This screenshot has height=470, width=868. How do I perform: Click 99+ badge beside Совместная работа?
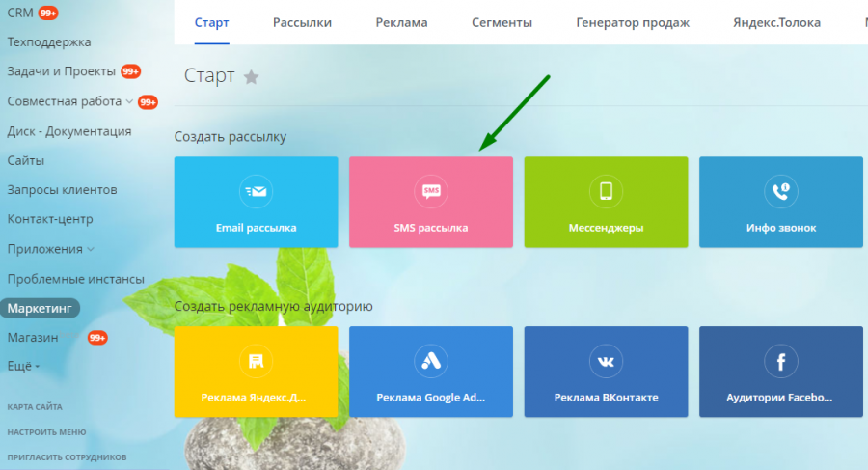(x=148, y=102)
